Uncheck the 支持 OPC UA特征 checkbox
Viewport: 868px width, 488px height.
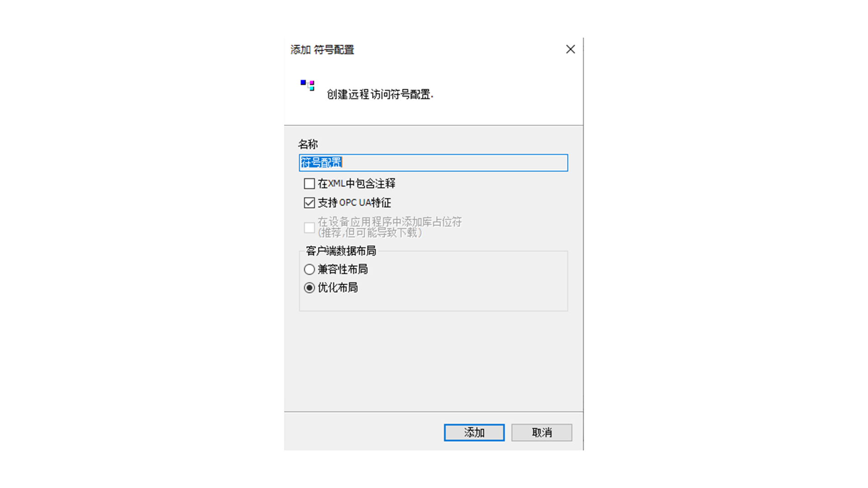coord(309,203)
